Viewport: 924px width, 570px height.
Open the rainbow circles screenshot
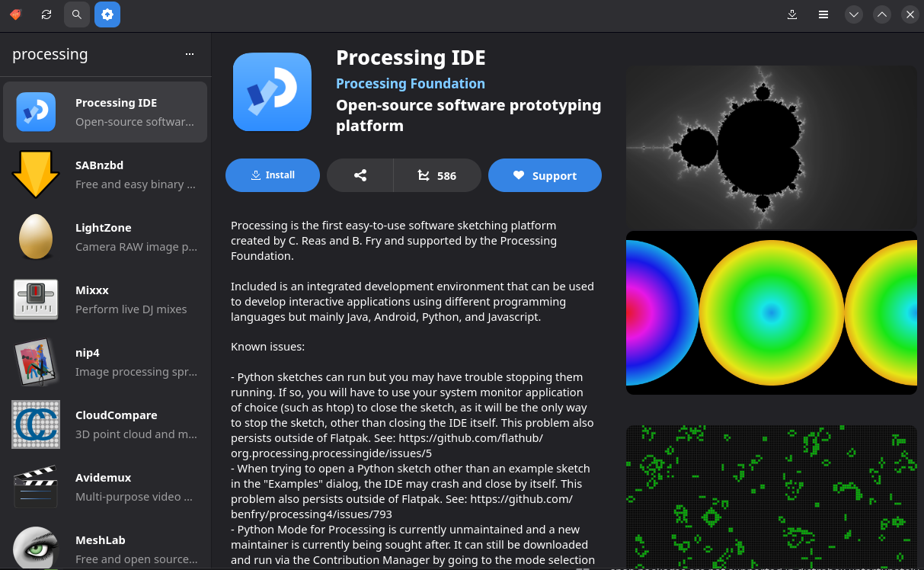772,312
